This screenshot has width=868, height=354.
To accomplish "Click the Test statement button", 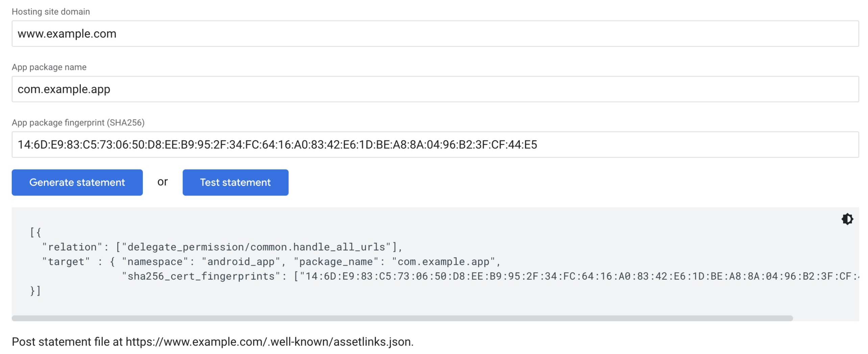I will point(235,182).
